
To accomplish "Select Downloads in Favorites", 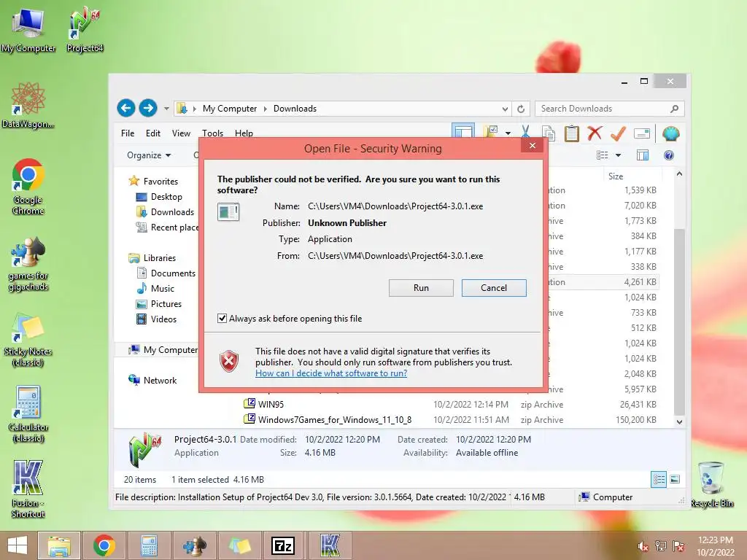I will (165, 212).
